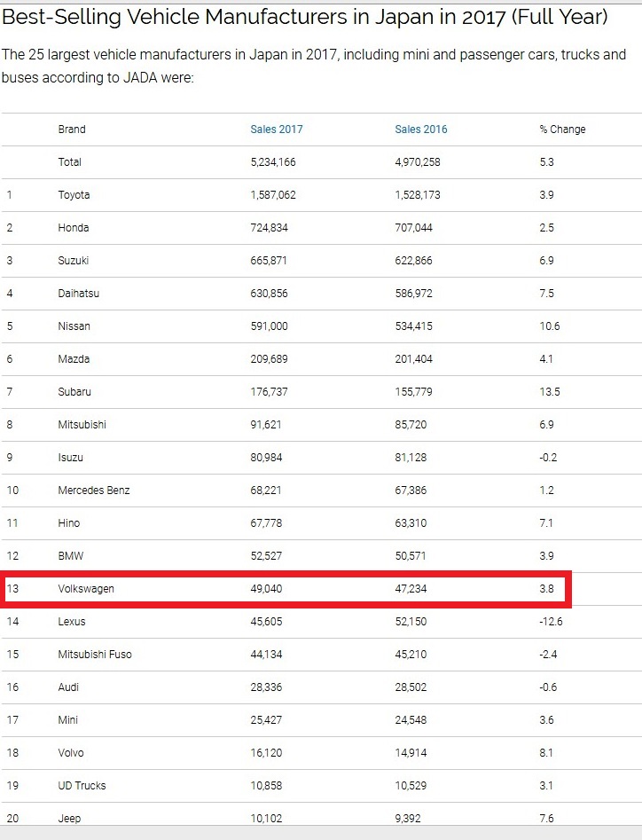Select the Subaru 2016 sales 155,779
The height and width of the screenshot is (840, 642).
[x=413, y=391]
